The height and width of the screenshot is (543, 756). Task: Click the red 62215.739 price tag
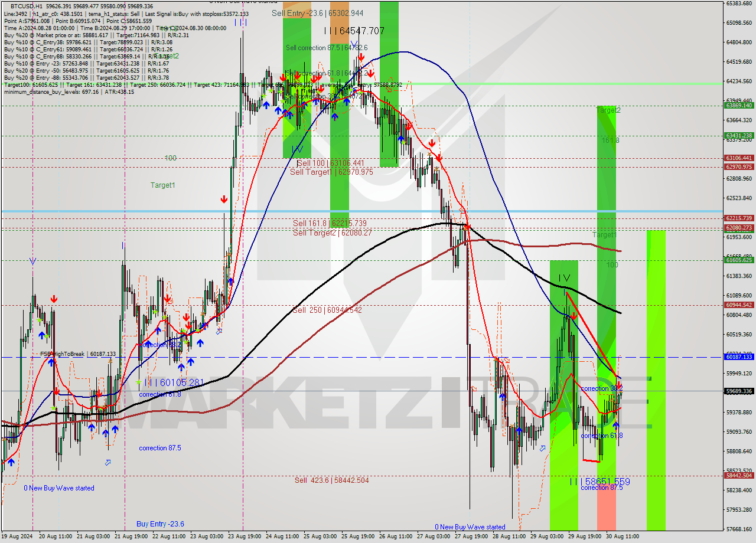(x=739, y=218)
